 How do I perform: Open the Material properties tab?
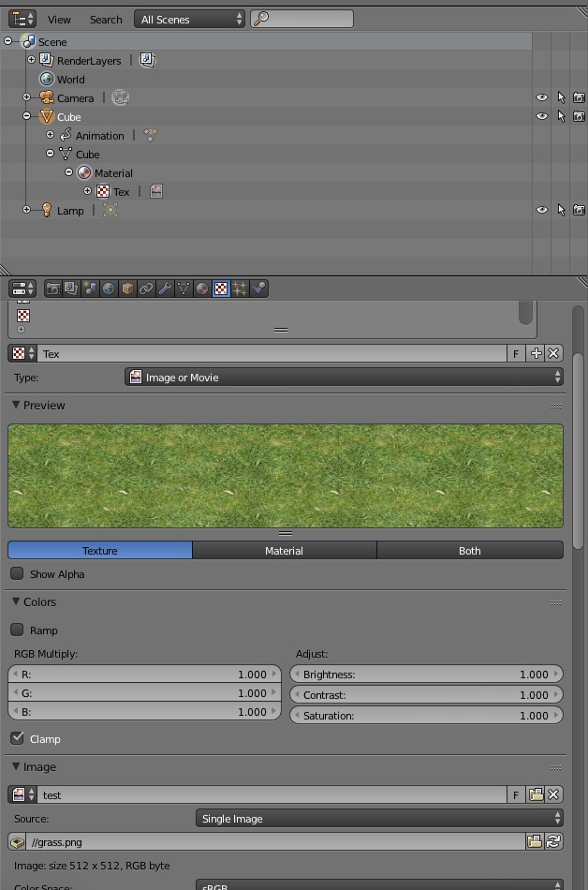point(202,289)
